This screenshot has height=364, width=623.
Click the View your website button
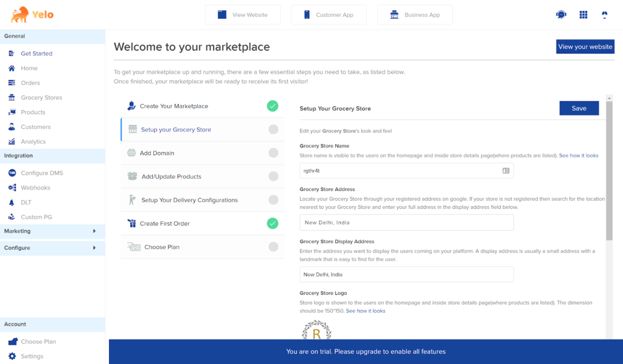[585, 47]
